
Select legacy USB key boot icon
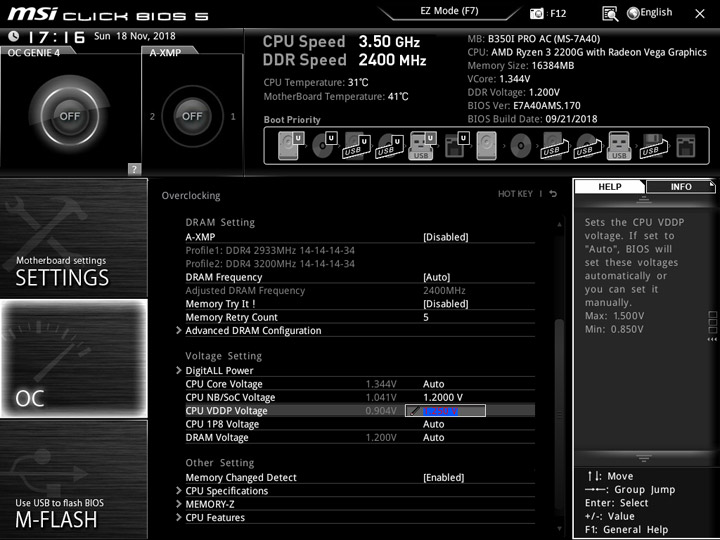tap(619, 146)
